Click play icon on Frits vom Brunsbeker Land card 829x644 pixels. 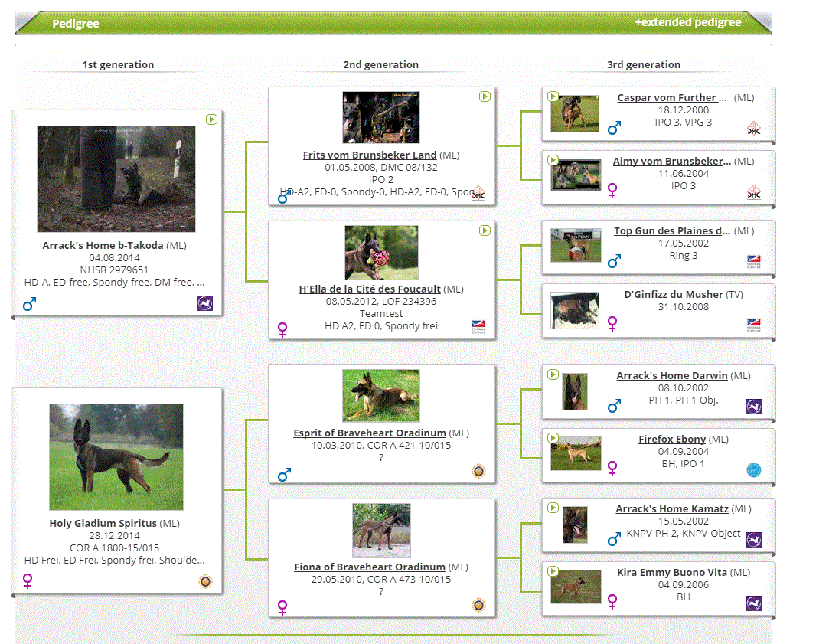[x=485, y=96]
